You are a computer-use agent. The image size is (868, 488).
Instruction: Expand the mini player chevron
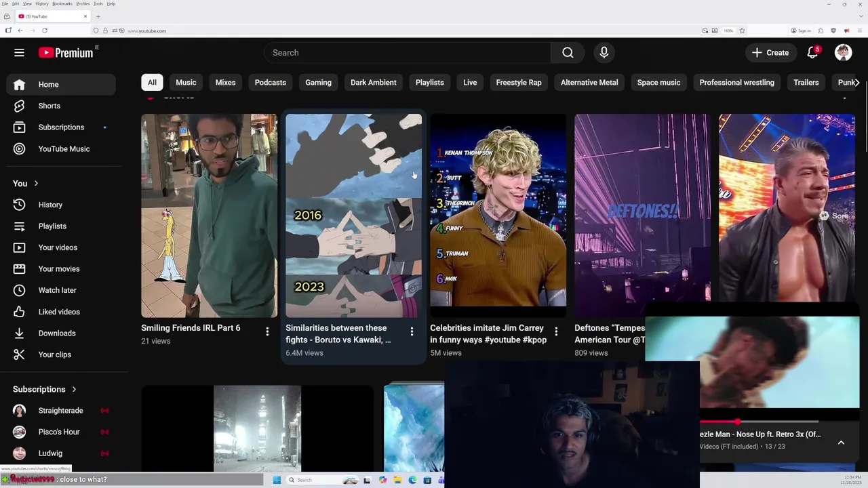841,443
